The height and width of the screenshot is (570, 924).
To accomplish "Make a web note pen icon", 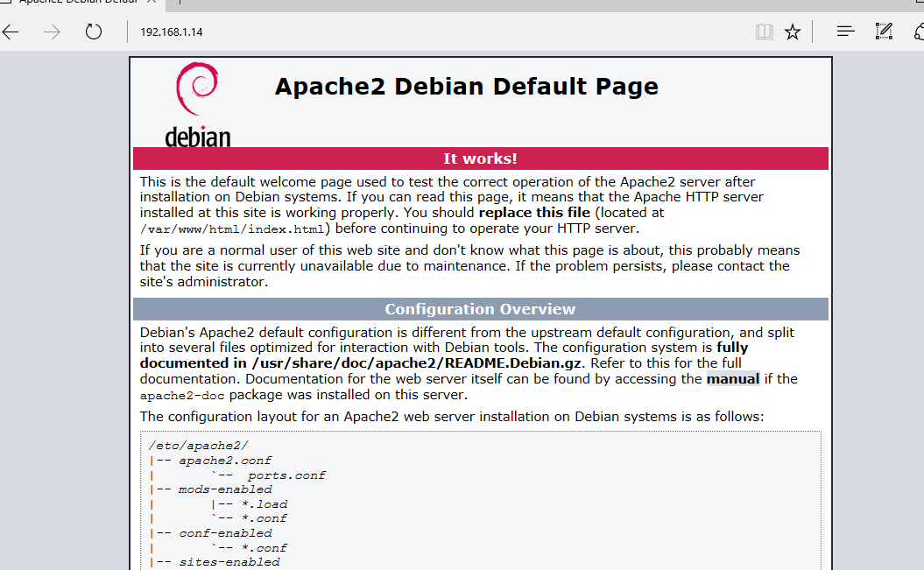I will tap(884, 32).
